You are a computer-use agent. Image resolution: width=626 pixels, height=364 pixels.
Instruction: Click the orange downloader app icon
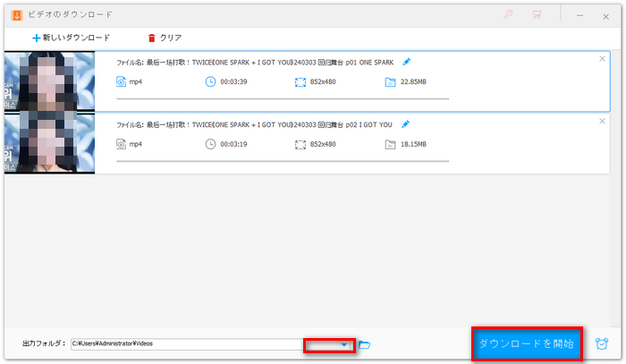[17, 15]
